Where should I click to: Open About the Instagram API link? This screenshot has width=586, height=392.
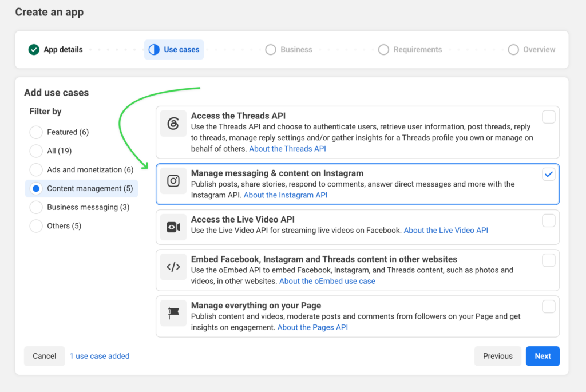[286, 195]
